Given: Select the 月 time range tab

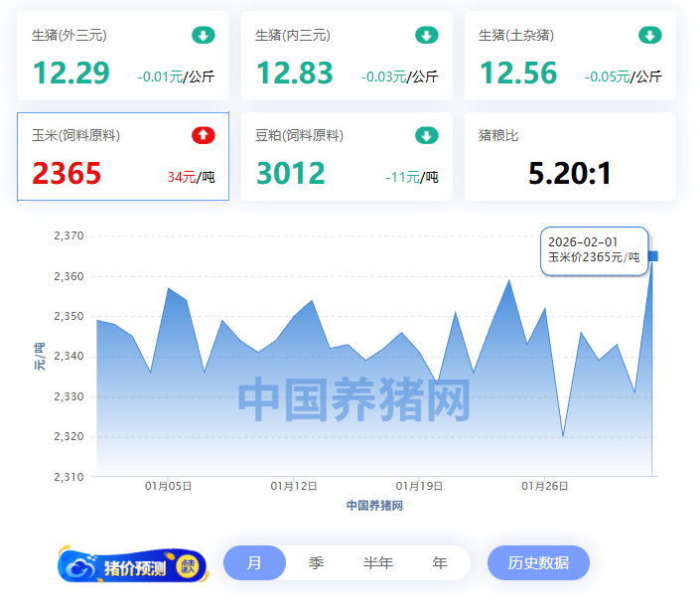Looking at the screenshot, I should click(x=254, y=562).
